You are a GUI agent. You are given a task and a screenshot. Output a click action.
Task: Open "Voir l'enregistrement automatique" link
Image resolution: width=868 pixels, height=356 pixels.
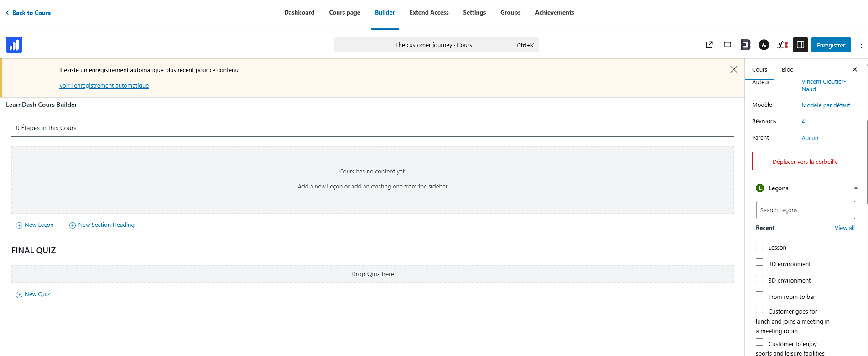[x=104, y=86]
